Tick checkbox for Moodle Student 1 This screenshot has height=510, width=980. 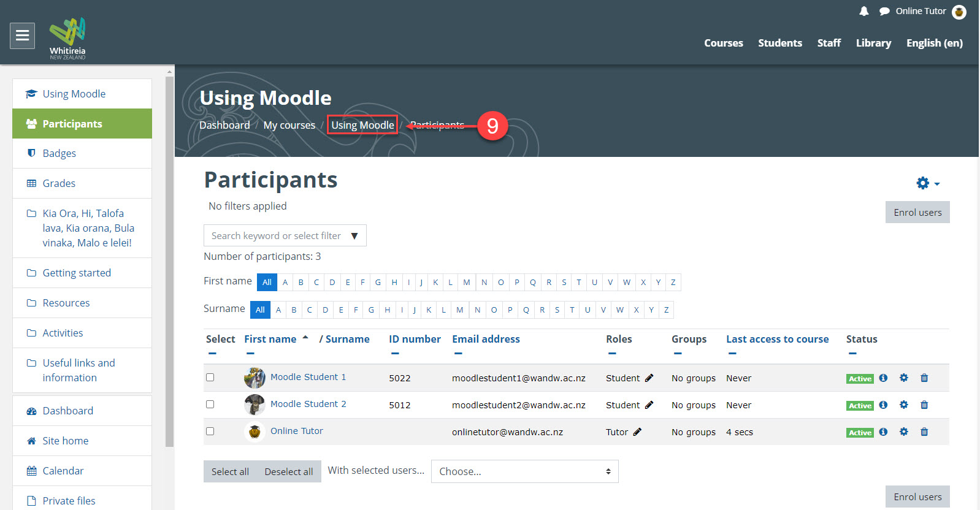210,378
